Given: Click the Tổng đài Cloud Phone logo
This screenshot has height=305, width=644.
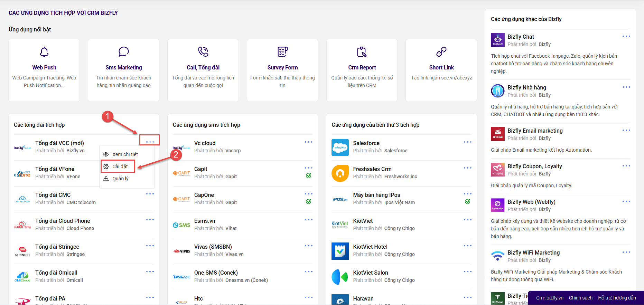Looking at the screenshot, I should point(22,225).
